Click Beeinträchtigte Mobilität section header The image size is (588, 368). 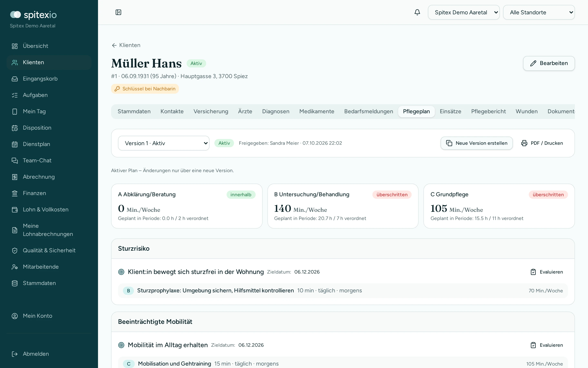tap(343, 322)
